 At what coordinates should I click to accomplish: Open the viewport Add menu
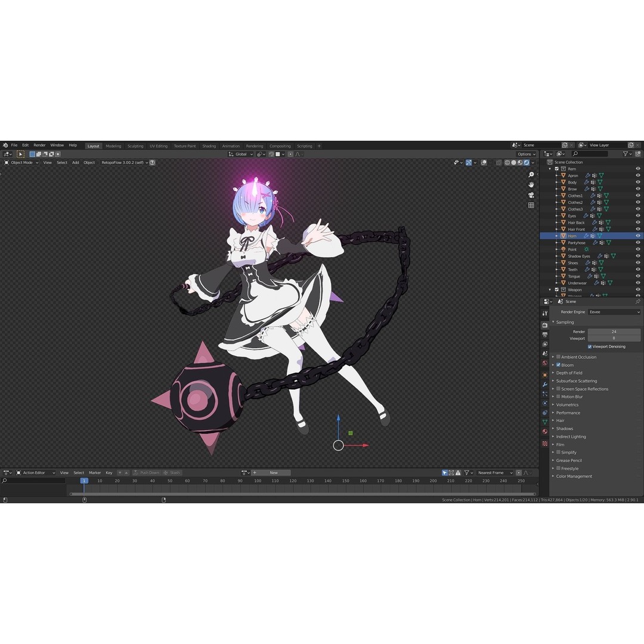tap(76, 163)
